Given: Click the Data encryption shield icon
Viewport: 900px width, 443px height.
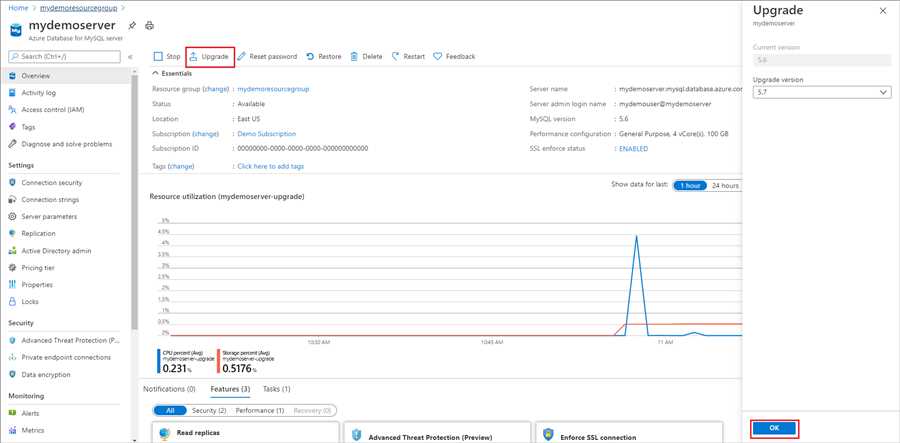Looking at the screenshot, I should (x=12, y=374).
